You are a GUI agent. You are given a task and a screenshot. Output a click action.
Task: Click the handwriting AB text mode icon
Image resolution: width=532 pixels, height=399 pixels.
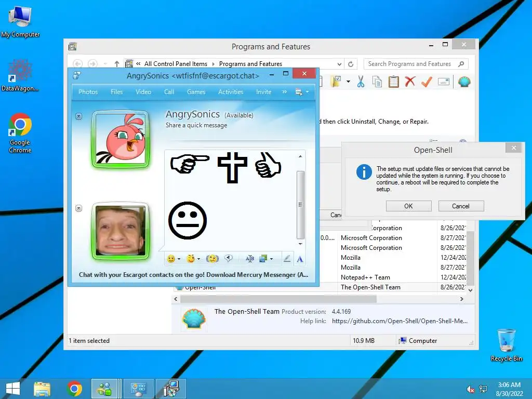(x=250, y=259)
